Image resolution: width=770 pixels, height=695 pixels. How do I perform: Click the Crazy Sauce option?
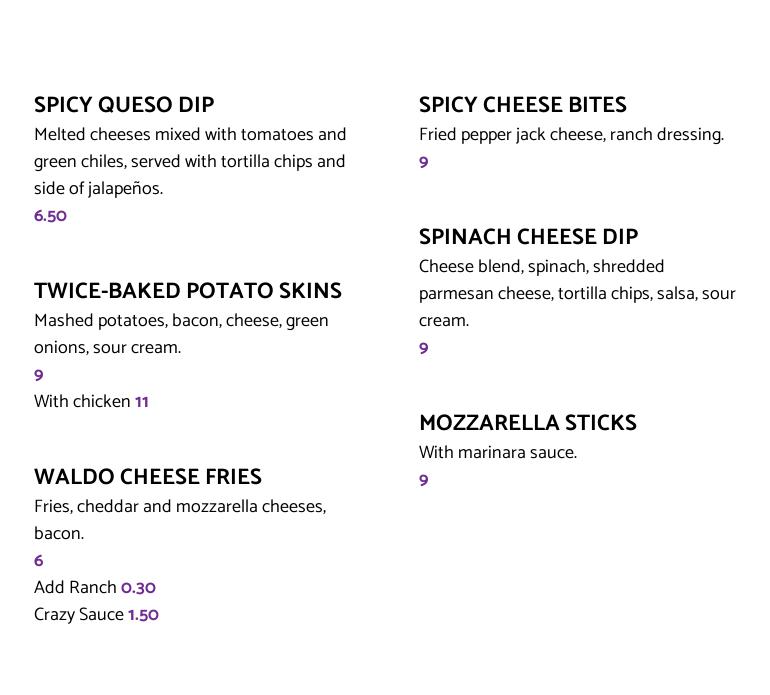tap(79, 615)
